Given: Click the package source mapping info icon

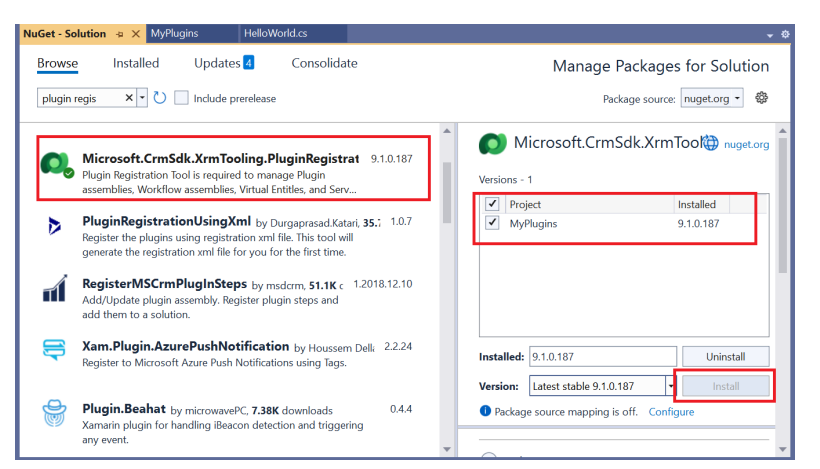Looking at the screenshot, I should 485,411.
